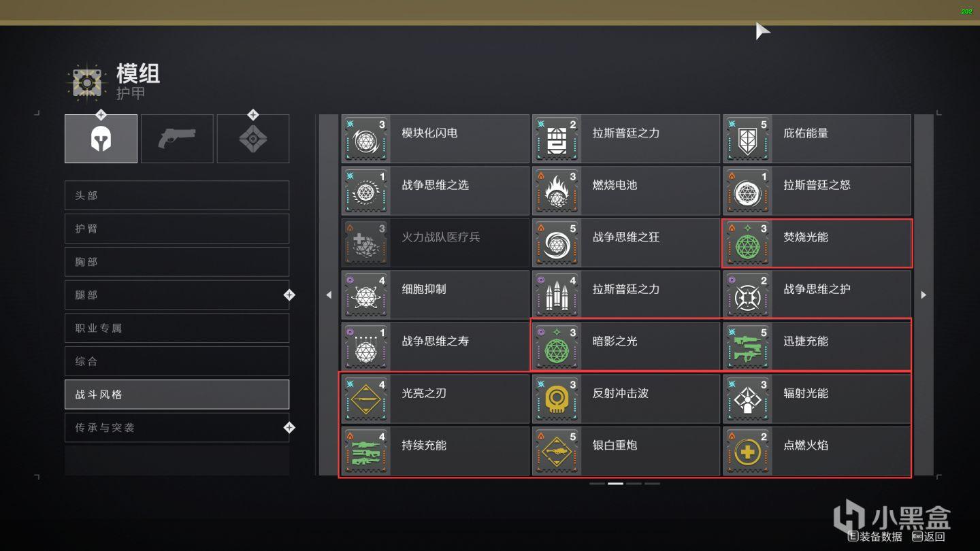
Task: Open the 职业专属 category
Action: pos(177,328)
